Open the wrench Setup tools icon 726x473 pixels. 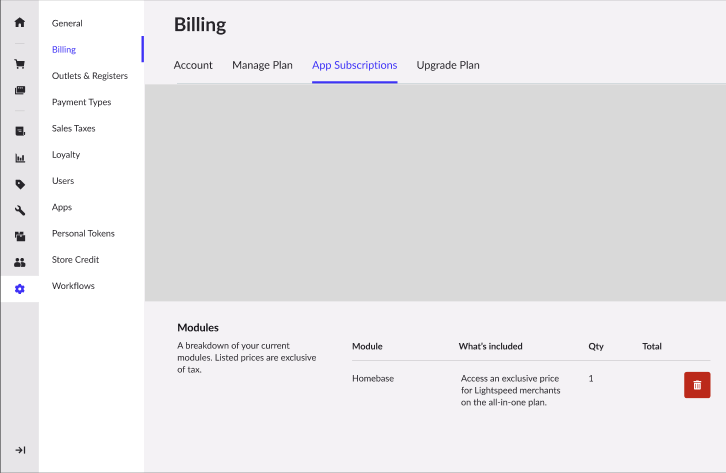20,210
